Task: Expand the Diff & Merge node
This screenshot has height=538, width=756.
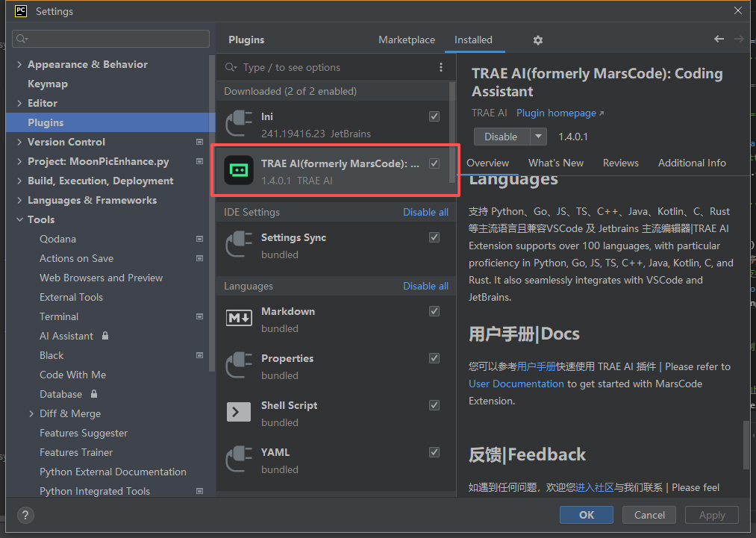Action: pyautogui.click(x=31, y=413)
